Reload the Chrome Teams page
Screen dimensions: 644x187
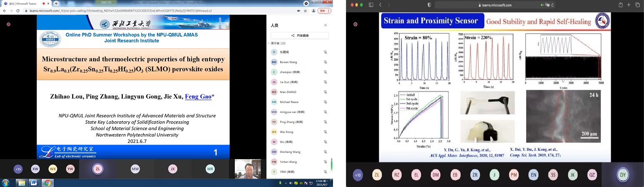[x=18, y=10]
